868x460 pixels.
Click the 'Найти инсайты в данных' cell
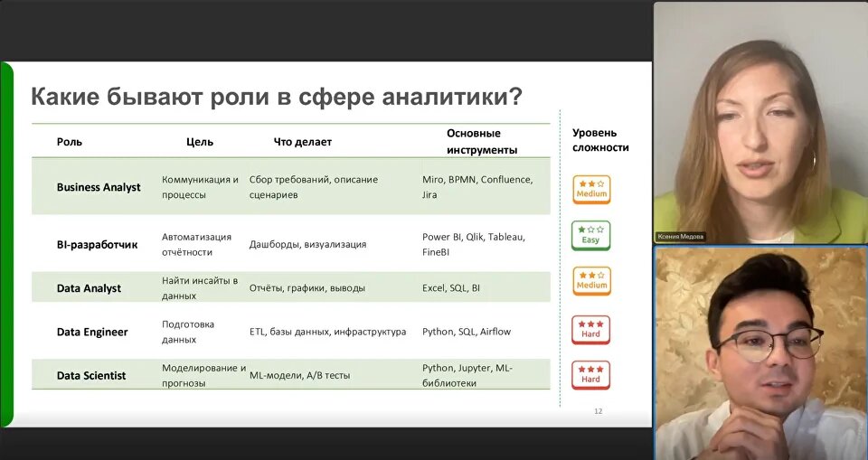click(x=200, y=288)
